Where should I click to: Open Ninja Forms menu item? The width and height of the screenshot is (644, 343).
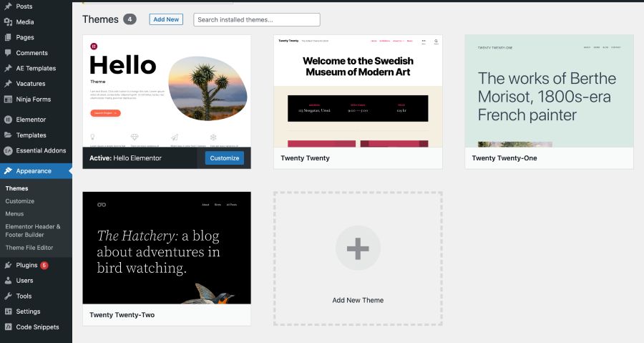(33, 99)
